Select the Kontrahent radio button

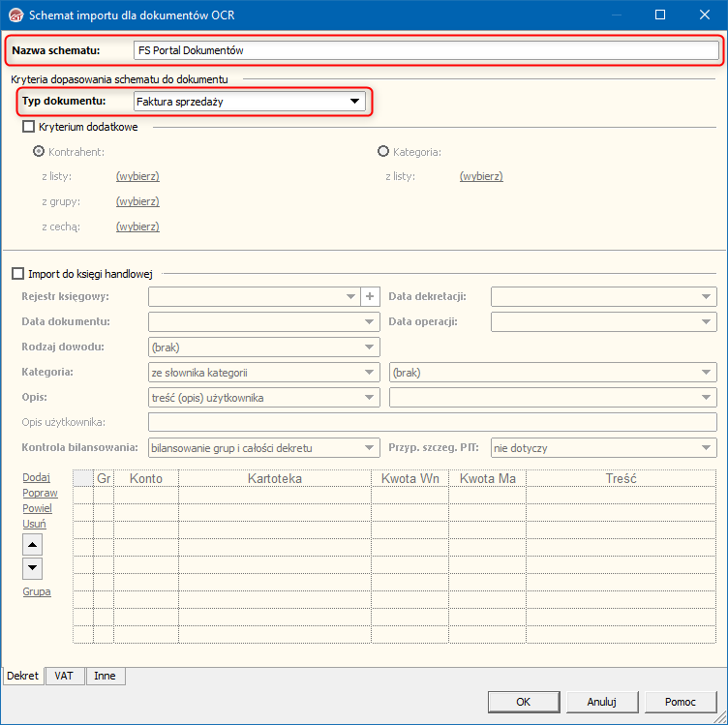click(x=39, y=151)
